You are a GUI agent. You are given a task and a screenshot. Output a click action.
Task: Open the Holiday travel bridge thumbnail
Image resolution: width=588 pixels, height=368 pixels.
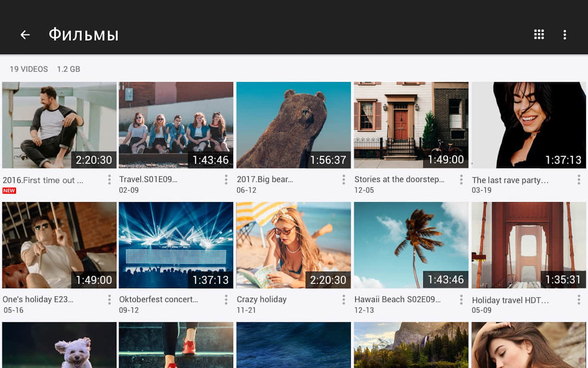(529, 245)
